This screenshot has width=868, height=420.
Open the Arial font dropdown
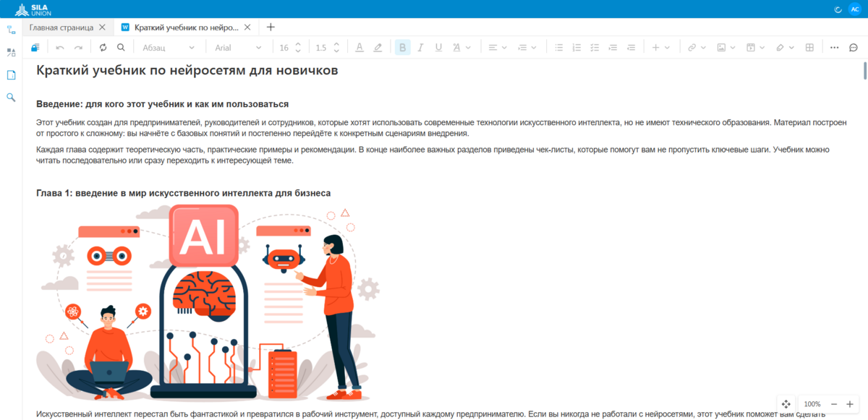pos(238,48)
